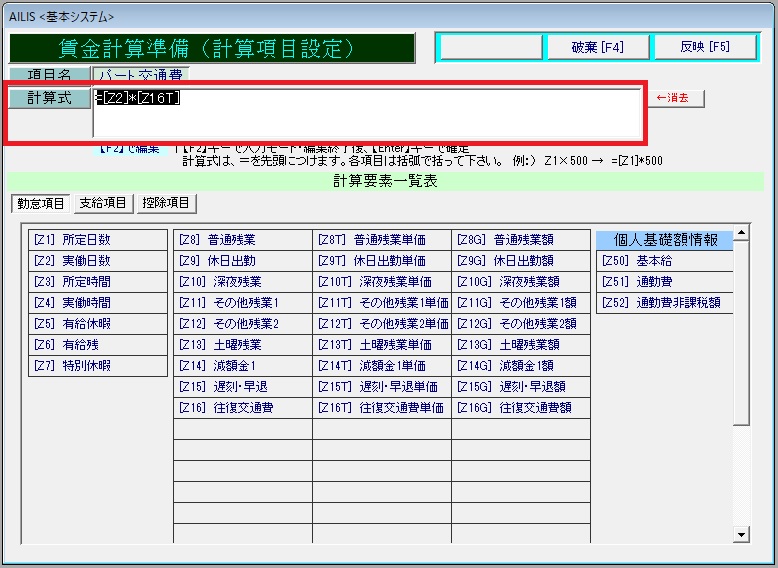Image resolution: width=778 pixels, height=568 pixels.
Task: Click the 反映 [F5] button
Action: click(705, 47)
